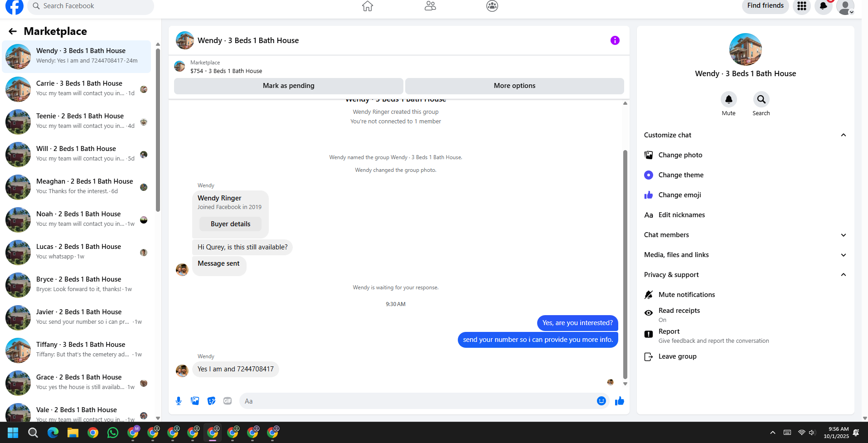
Task: Open Wi-Fi network status in tray
Action: coord(801,433)
